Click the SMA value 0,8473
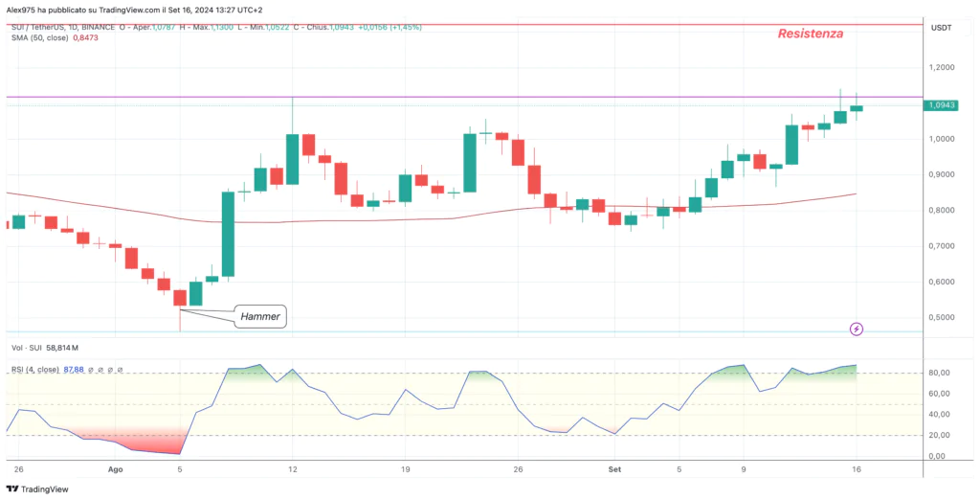 [x=85, y=38]
